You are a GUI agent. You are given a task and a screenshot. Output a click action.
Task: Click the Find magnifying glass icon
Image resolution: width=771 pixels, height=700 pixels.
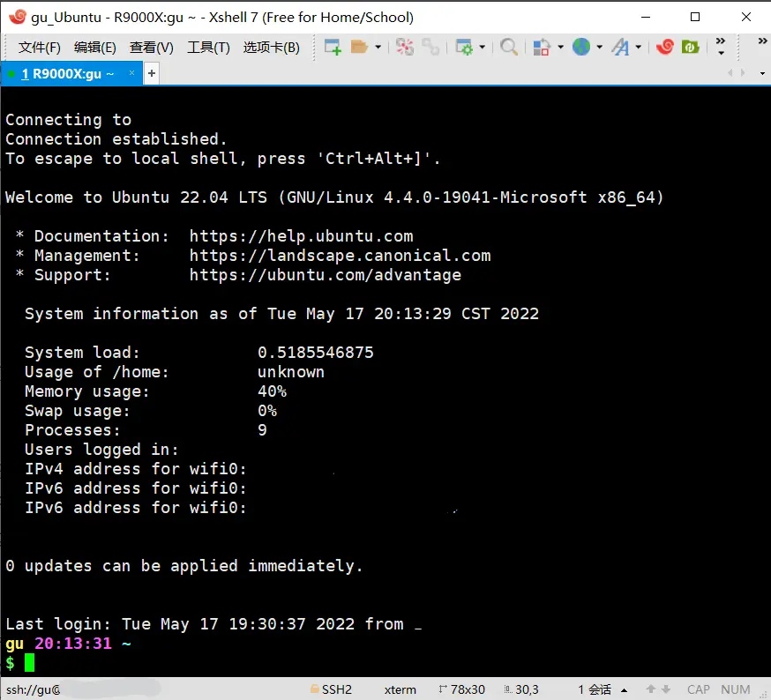click(509, 47)
